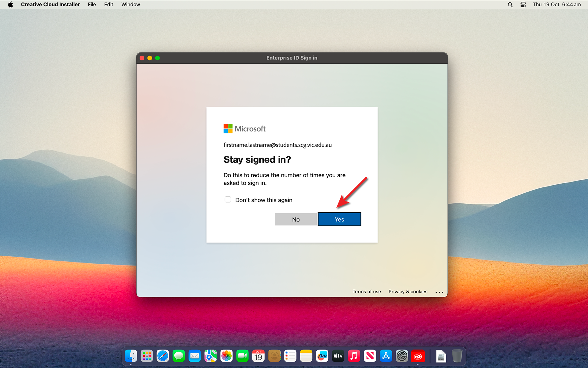Confirm staying signed in with Yes
The height and width of the screenshot is (368, 588).
click(339, 219)
